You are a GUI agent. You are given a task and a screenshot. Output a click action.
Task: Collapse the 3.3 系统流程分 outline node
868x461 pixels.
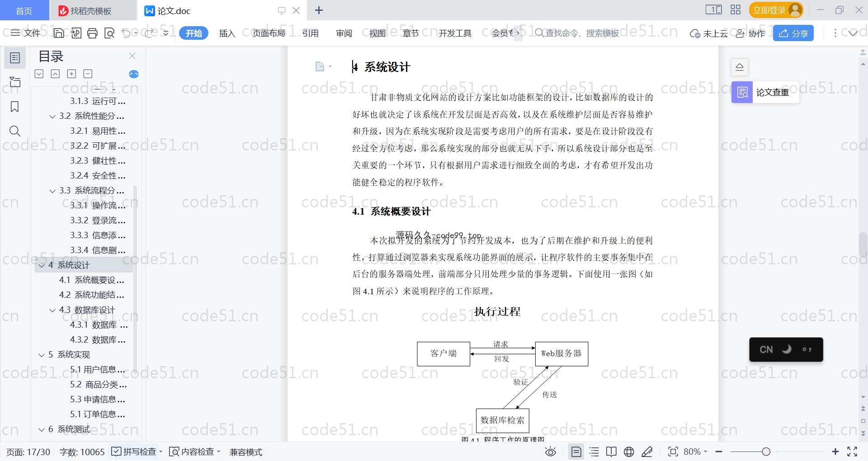(x=52, y=191)
